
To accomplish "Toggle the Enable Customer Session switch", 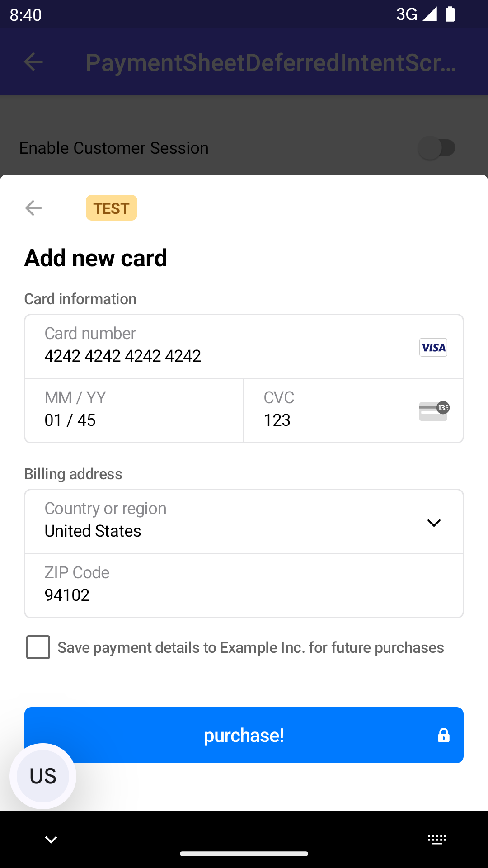I will click(x=436, y=148).
